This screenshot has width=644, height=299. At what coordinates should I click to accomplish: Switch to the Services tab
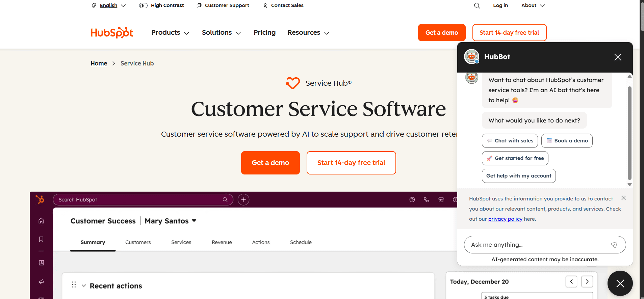tap(181, 242)
